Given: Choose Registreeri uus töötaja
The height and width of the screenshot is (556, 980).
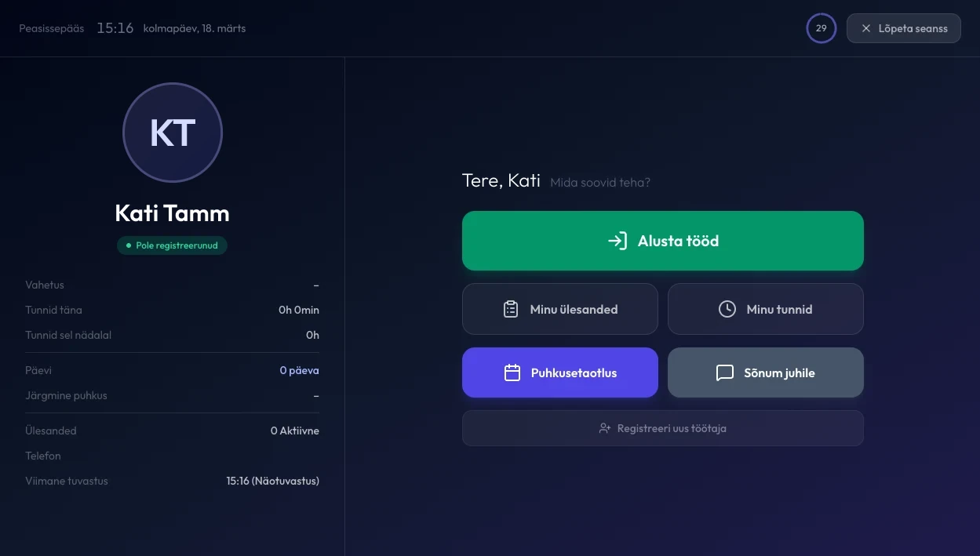Looking at the screenshot, I should click(663, 428).
